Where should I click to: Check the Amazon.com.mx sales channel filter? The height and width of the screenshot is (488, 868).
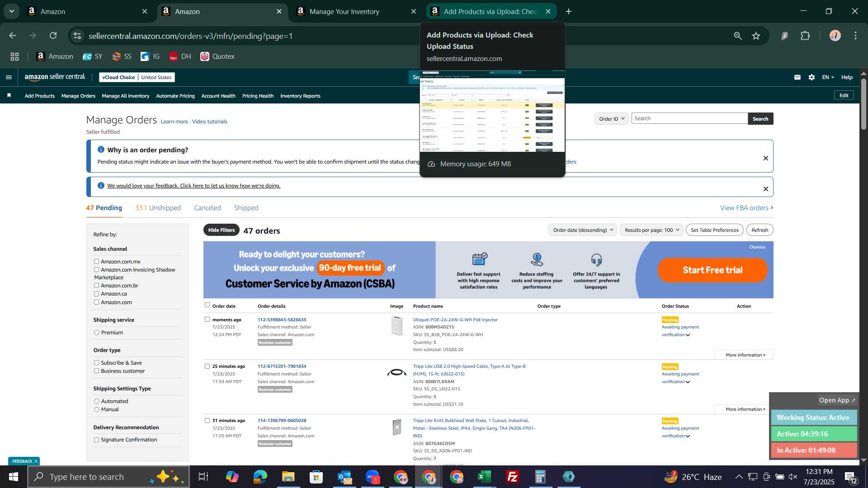(x=96, y=262)
